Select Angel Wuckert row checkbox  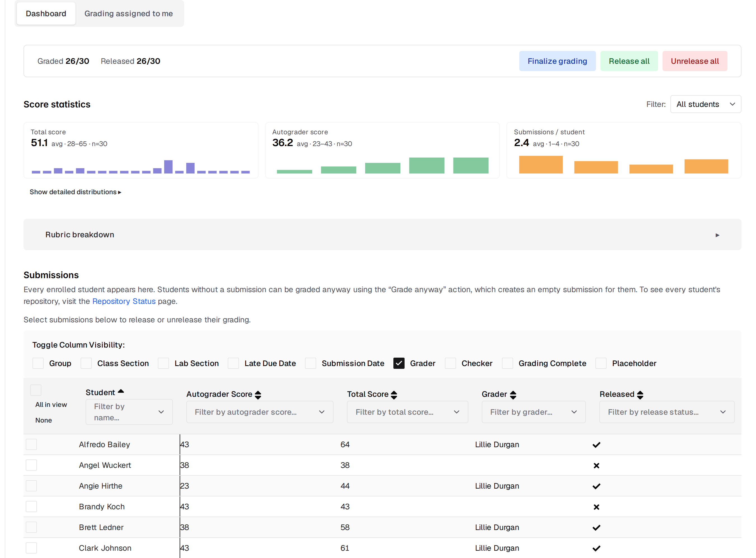(x=31, y=465)
